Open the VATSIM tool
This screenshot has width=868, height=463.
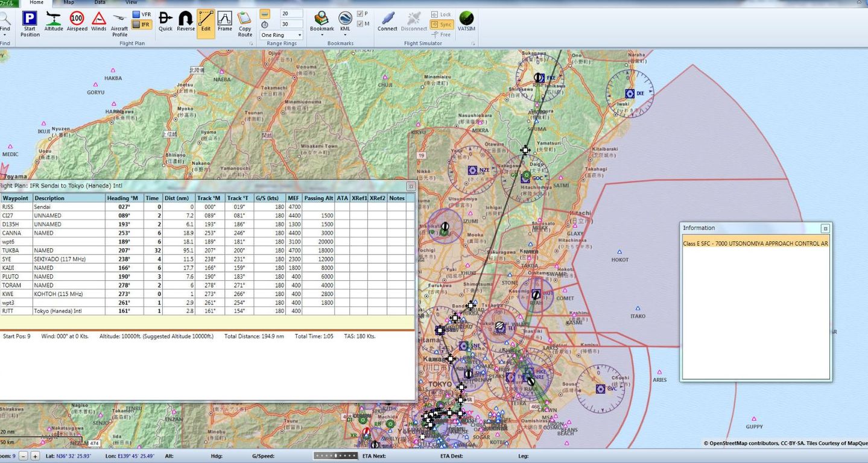[x=466, y=22]
